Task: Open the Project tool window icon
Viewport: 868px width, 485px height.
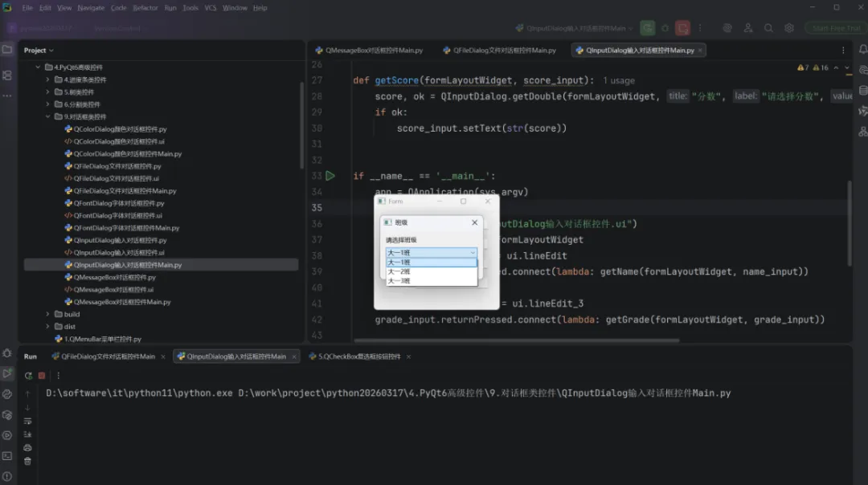Action: (x=7, y=50)
